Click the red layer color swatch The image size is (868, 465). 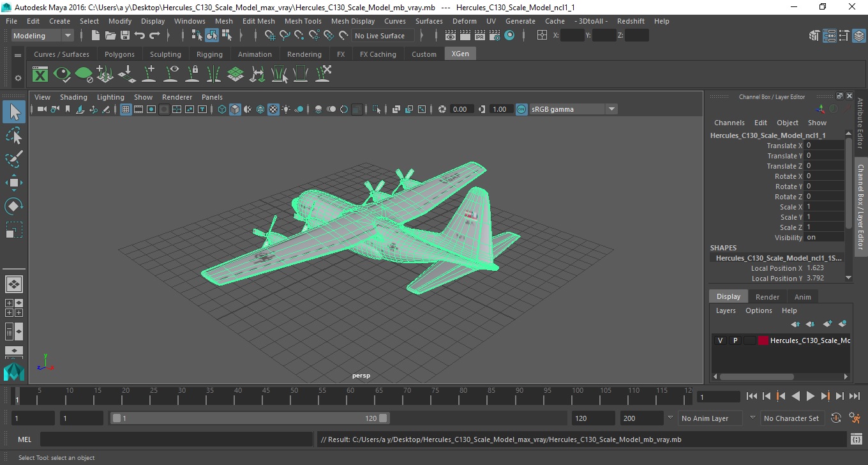tap(763, 340)
